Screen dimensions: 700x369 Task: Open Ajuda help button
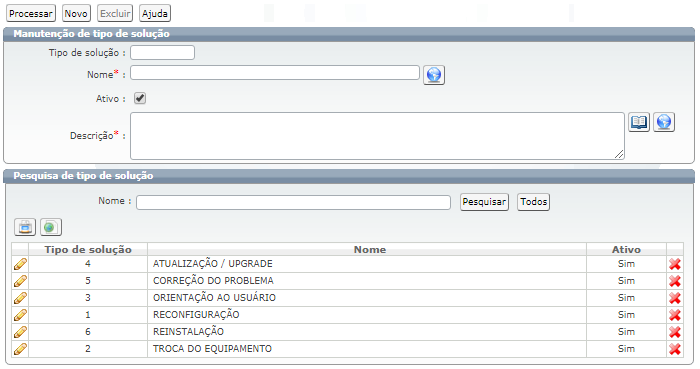tap(155, 13)
